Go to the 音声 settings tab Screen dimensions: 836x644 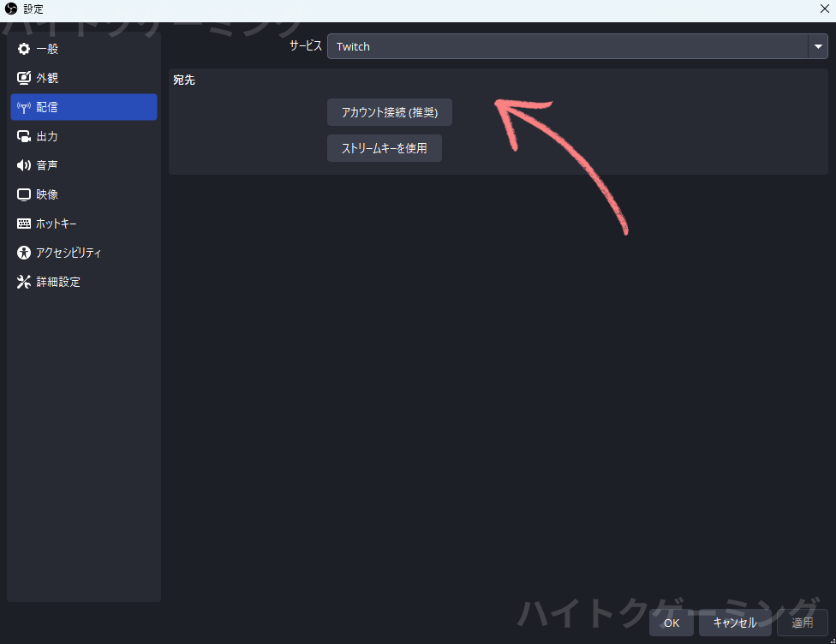tap(84, 165)
